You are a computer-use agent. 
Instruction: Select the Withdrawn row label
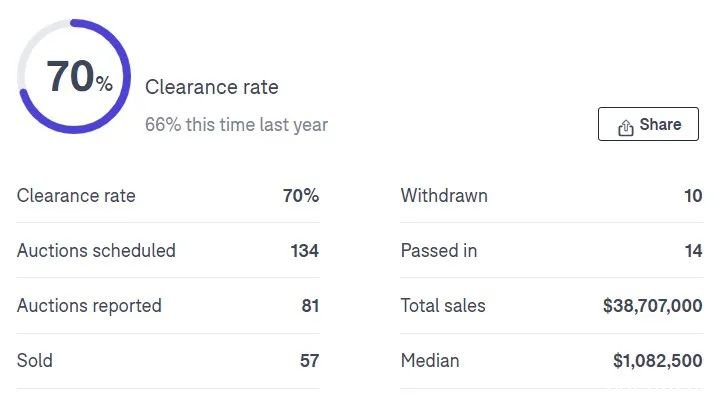tap(444, 196)
